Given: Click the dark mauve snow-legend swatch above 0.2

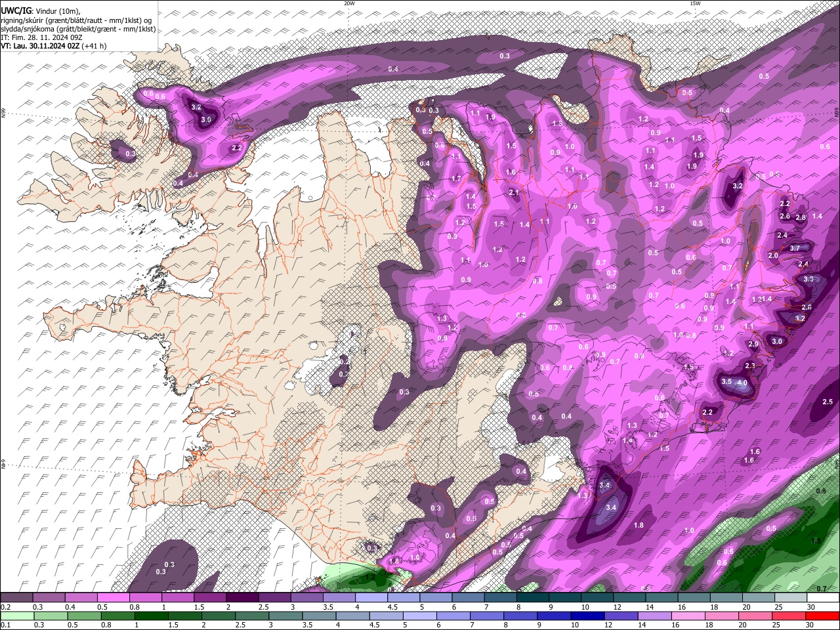Looking at the screenshot, I should [16, 598].
